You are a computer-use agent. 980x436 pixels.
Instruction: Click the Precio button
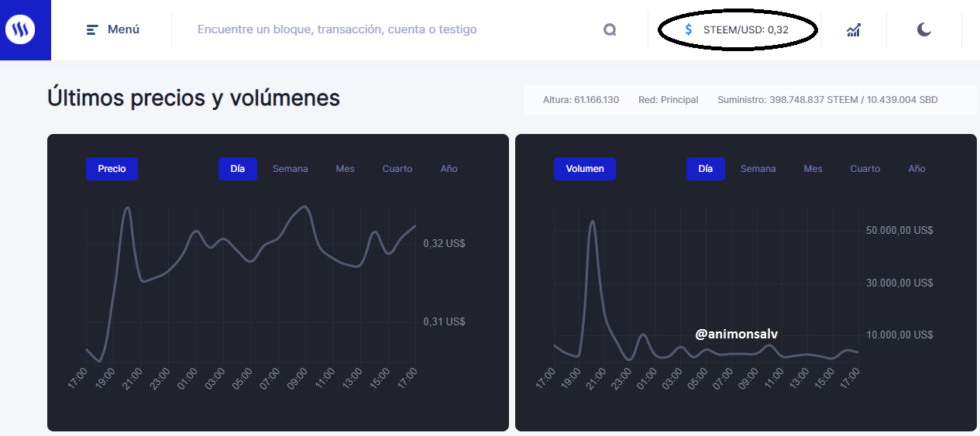point(112,169)
